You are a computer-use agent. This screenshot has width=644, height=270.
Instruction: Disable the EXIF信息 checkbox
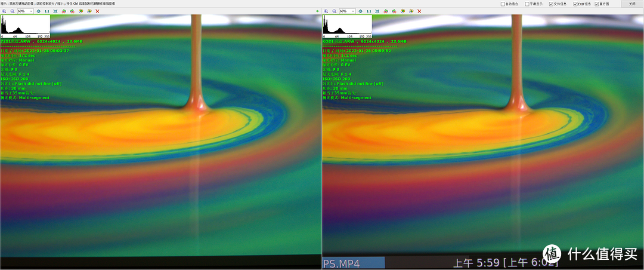click(x=575, y=4)
